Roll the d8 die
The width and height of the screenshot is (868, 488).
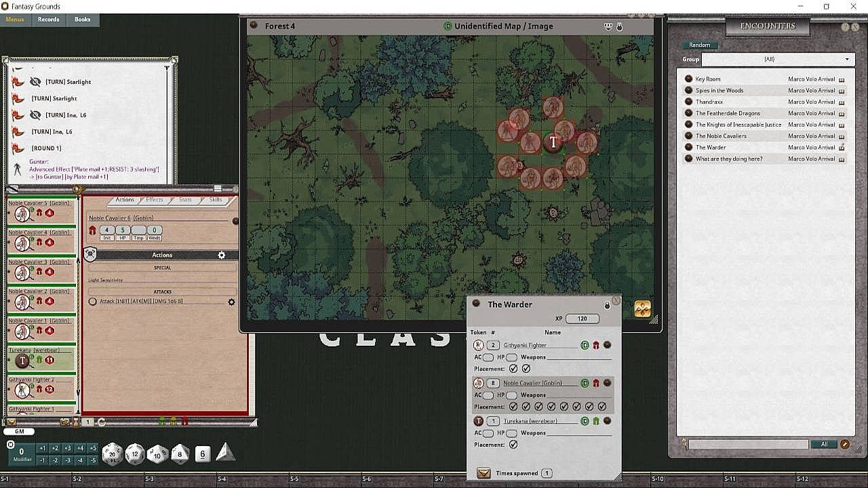[x=180, y=454]
